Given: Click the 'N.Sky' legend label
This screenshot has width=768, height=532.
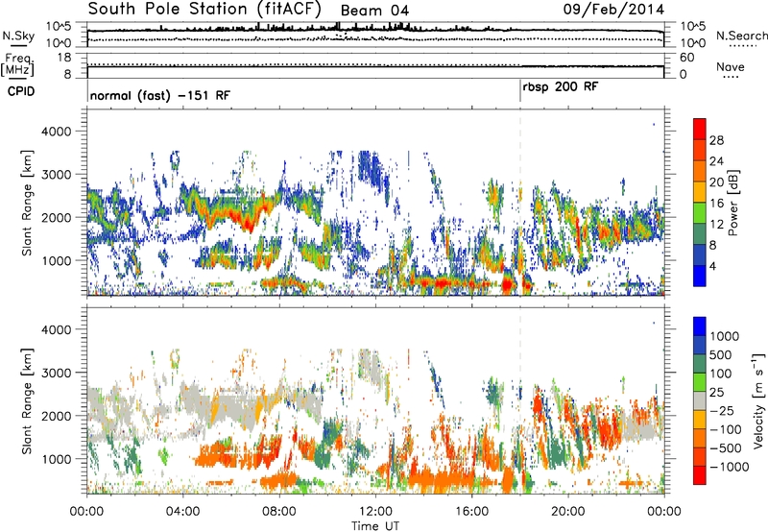Looking at the screenshot, I should click(x=18, y=36).
